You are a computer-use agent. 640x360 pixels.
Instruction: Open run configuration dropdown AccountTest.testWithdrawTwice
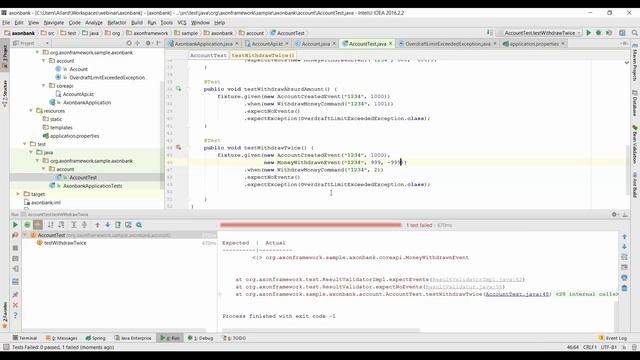click(x=539, y=33)
